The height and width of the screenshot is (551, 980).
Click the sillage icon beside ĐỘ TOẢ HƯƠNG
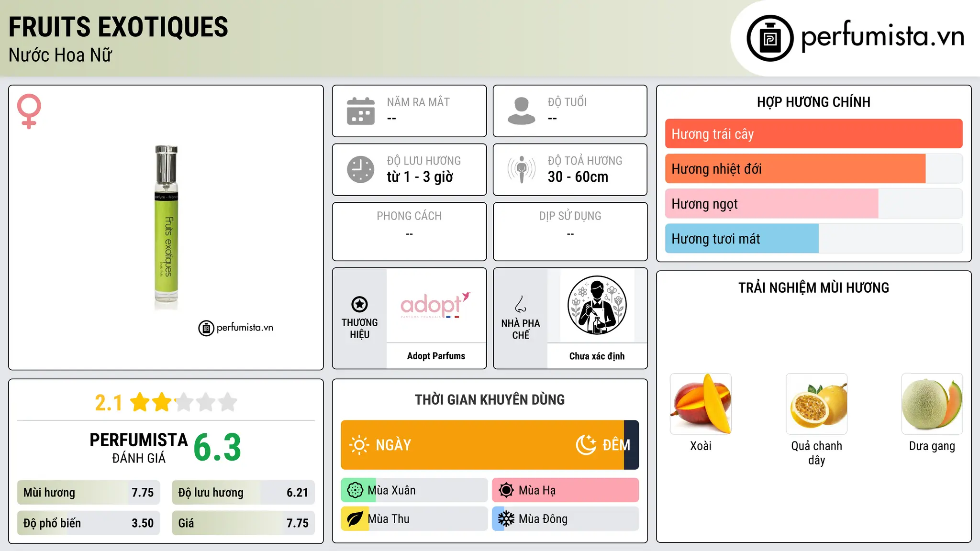(522, 169)
